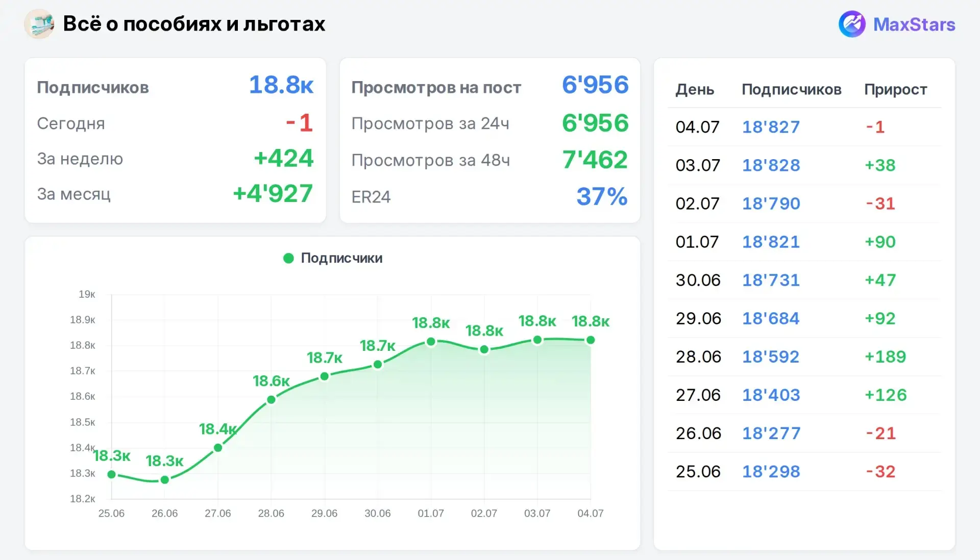Click subscriber count 18'277

771,433
